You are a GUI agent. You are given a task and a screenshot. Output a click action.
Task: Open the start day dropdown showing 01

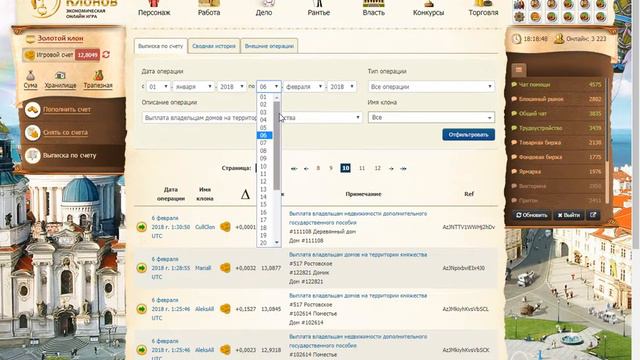(158, 87)
